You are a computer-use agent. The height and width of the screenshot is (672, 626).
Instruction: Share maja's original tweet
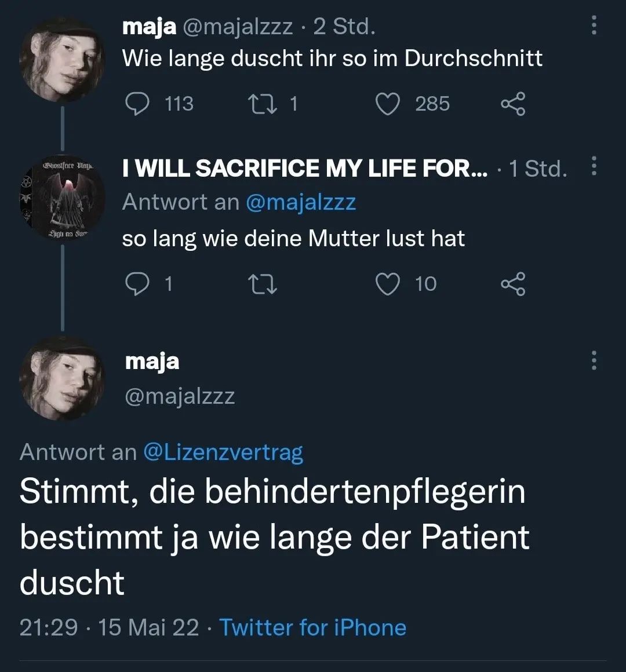(512, 104)
